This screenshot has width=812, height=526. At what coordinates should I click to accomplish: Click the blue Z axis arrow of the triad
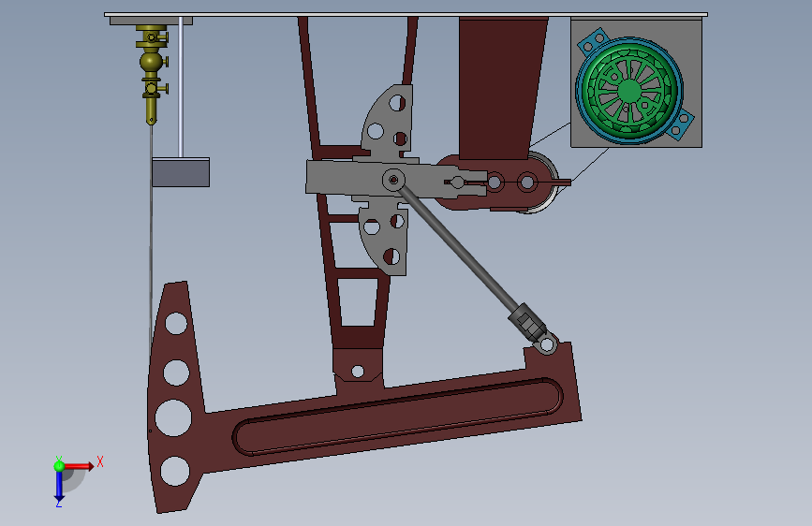(59, 487)
